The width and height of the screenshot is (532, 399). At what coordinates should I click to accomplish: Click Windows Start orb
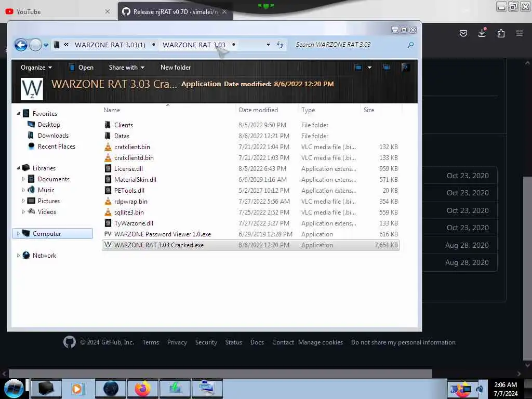[14, 389]
